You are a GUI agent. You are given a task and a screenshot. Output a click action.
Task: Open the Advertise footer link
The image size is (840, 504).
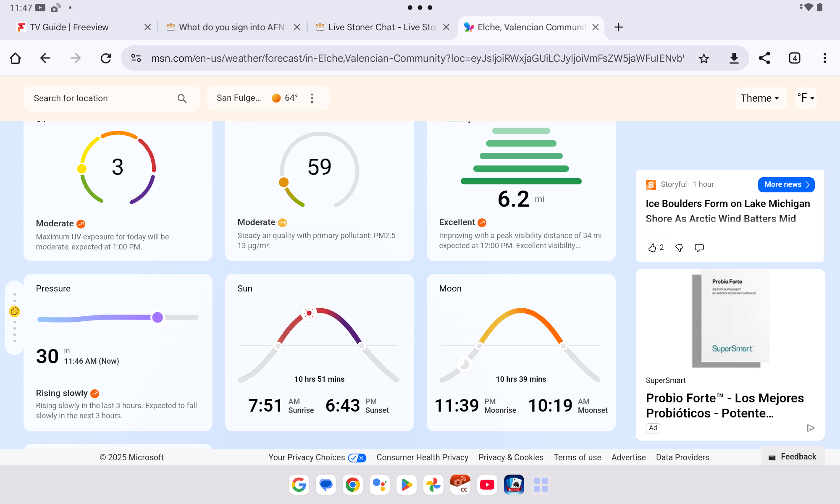(x=628, y=457)
